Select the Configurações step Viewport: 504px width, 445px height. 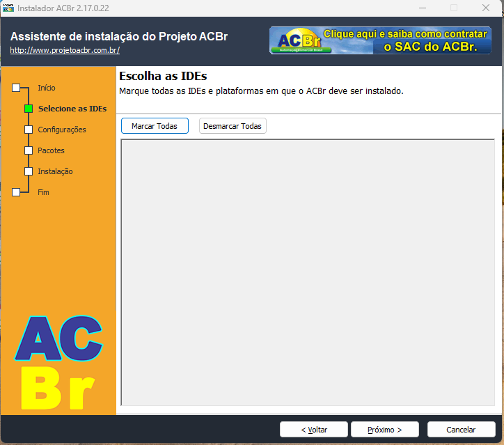point(62,130)
